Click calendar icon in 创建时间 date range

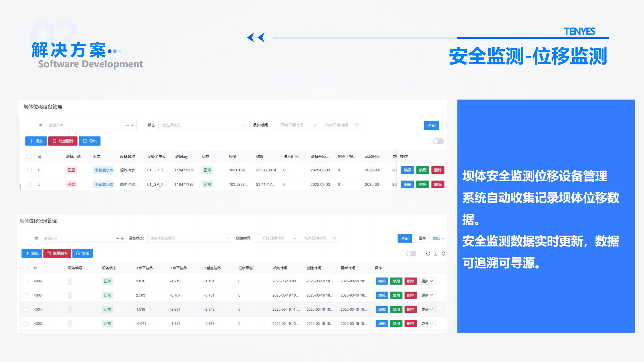pos(334,238)
